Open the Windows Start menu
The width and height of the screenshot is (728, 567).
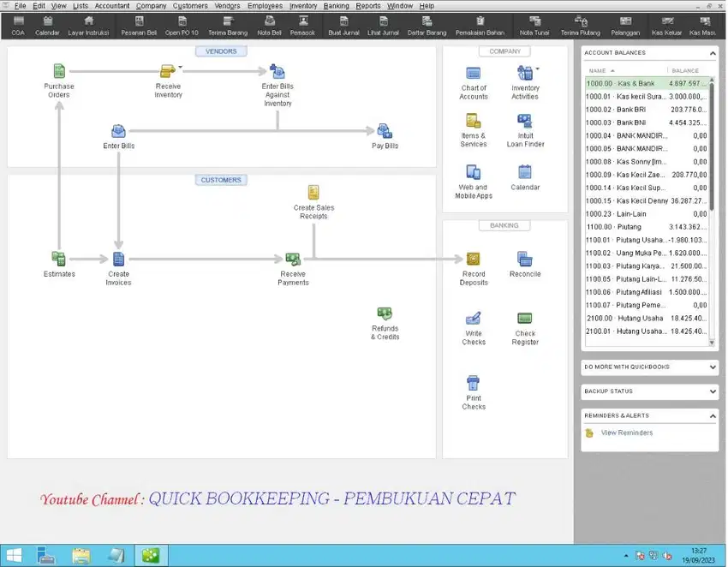(x=14, y=555)
